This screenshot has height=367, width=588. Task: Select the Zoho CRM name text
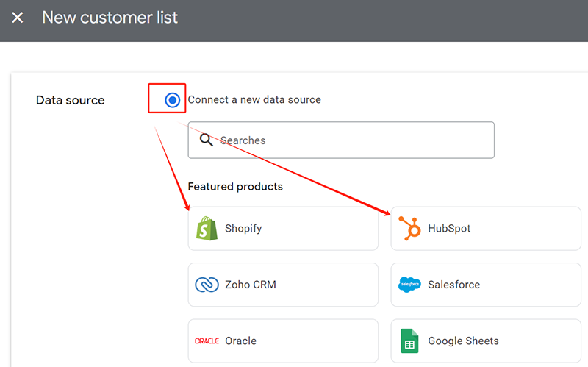[x=251, y=285]
